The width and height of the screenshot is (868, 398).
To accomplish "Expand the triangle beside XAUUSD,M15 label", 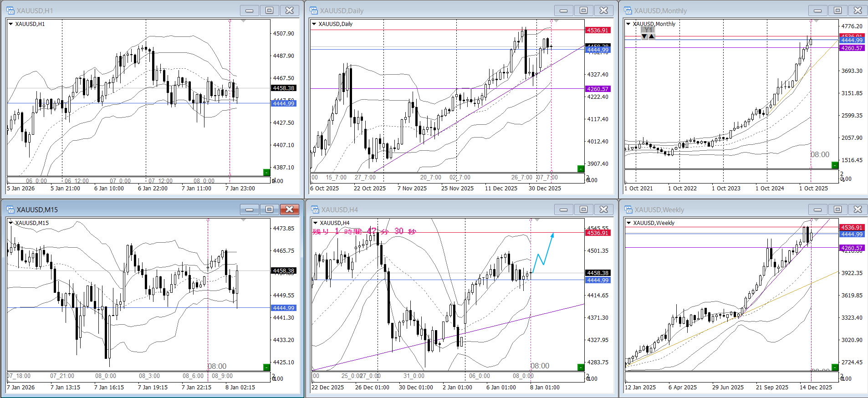I will pyautogui.click(x=11, y=223).
